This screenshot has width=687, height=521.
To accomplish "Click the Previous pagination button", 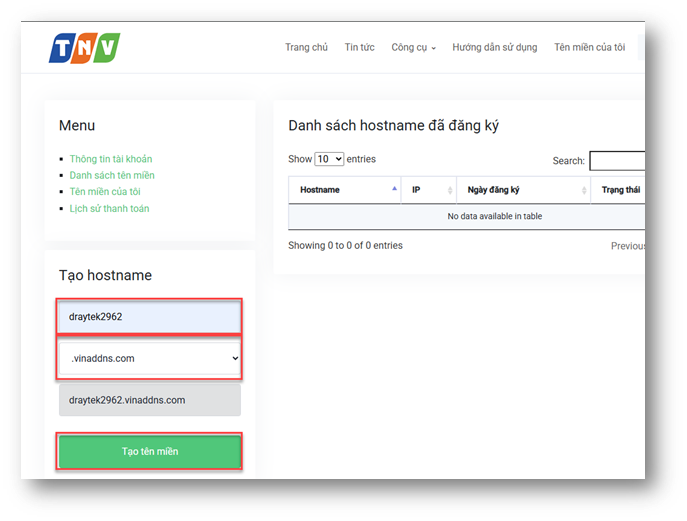I will coord(628,245).
